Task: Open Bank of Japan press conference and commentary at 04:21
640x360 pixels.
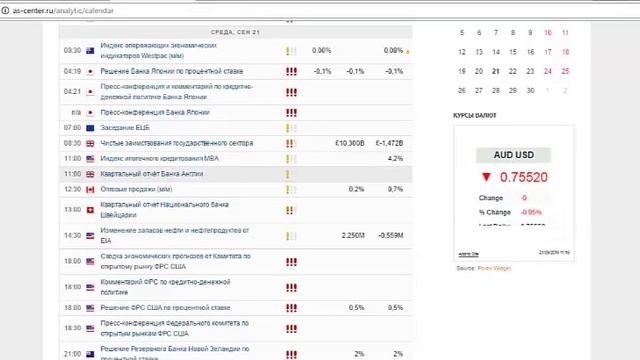Action: coord(176,92)
